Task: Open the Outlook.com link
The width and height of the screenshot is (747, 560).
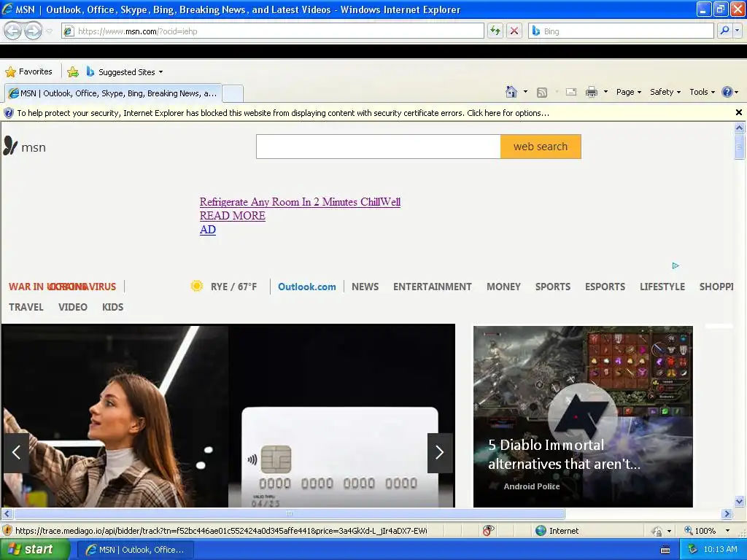Action: coord(307,287)
